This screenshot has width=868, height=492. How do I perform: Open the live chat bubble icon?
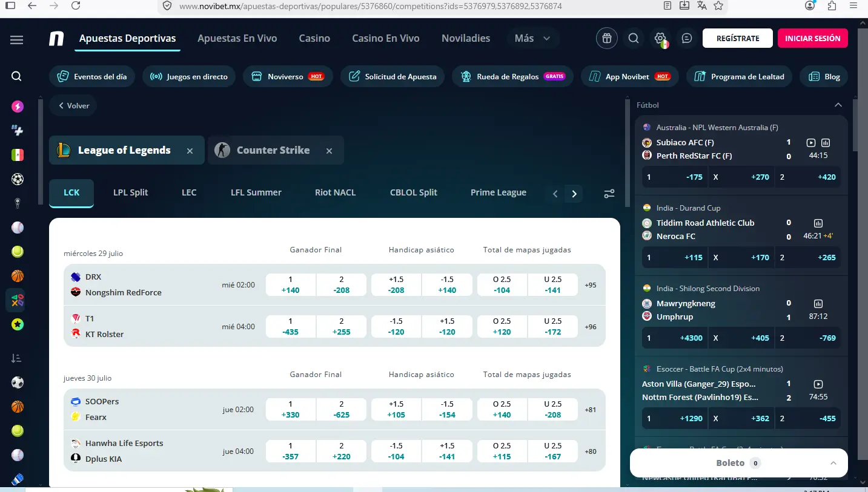point(687,38)
